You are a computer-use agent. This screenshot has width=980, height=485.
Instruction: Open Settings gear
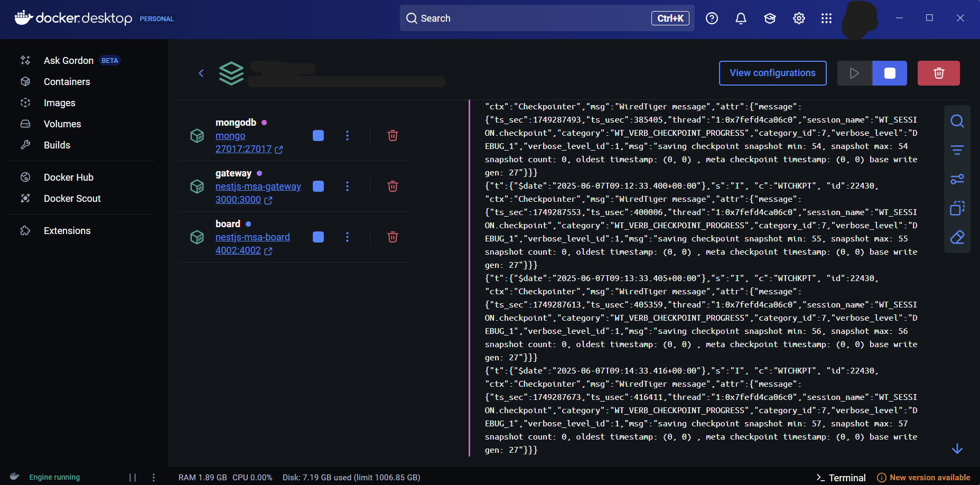(x=799, y=18)
